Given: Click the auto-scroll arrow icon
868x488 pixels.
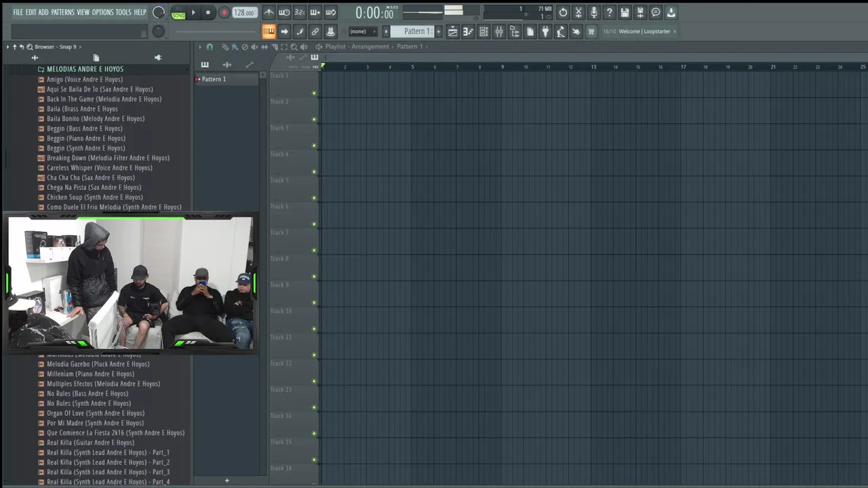Looking at the screenshot, I should click(x=284, y=31).
